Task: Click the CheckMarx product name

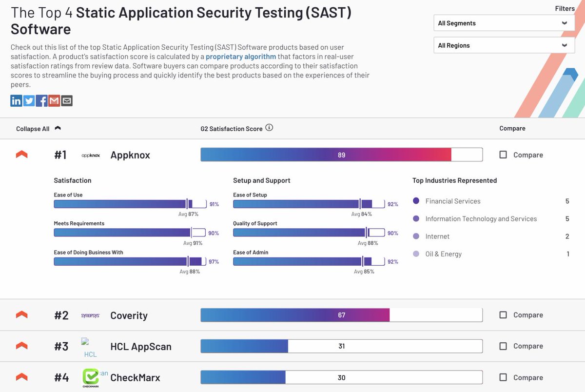Action: (135, 378)
